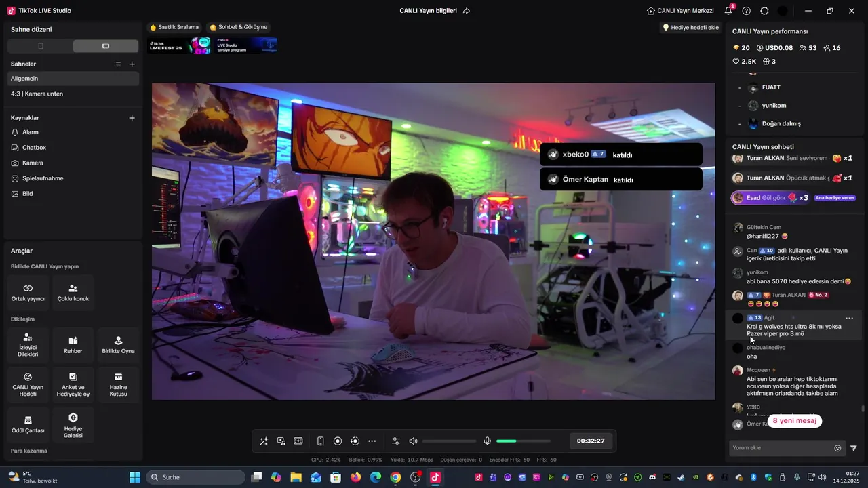Open Anket ve Hediyeyle oy tool
This screenshot has width=868, height=488.
[73, 385]
